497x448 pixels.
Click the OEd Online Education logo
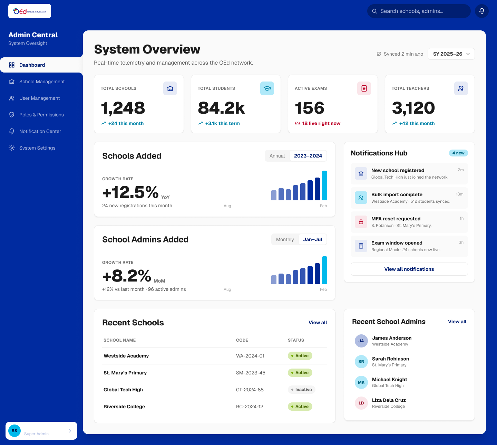pos(30,11)
